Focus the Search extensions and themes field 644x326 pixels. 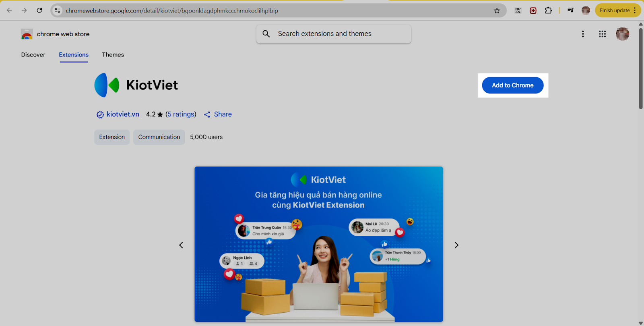(x=334, y=34)
